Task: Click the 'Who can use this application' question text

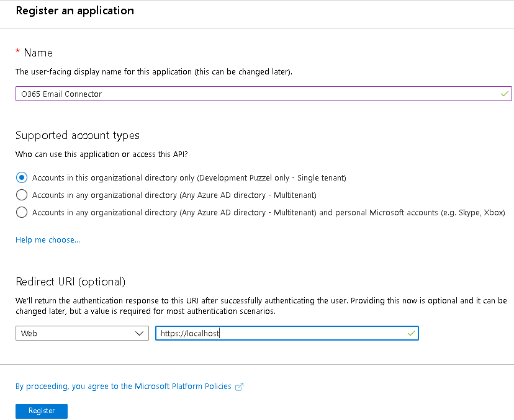Action: click(x=101, y=154)
